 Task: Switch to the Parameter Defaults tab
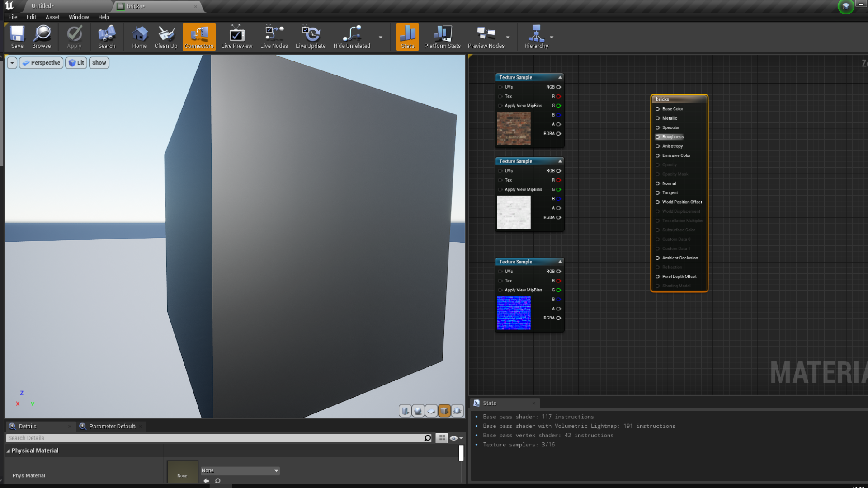(112, 426)
